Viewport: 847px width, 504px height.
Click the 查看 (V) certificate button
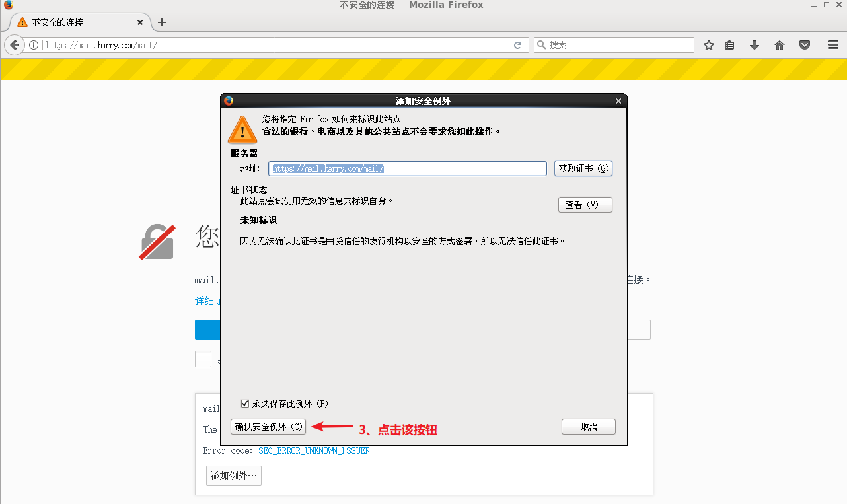tap(585, 205)
